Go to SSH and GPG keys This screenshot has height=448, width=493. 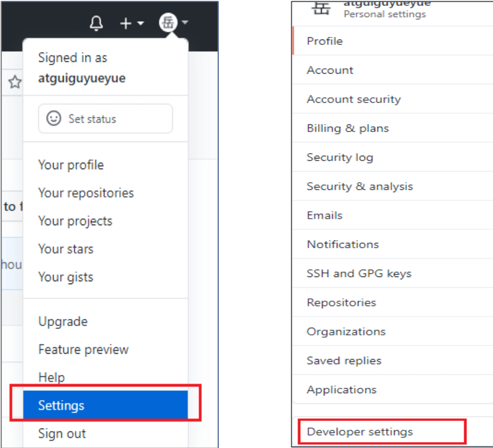tap(359, 274)
